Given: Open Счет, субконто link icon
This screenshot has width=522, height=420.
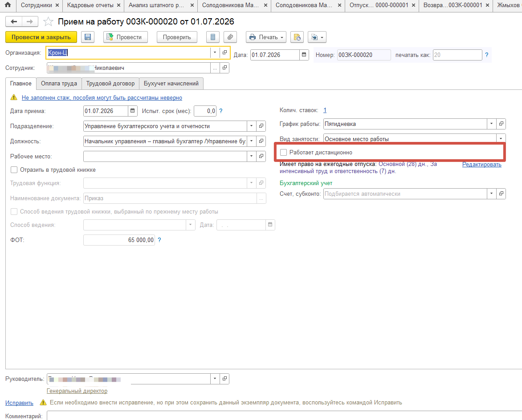Looking at the screenshot, I should click(501, 194).
